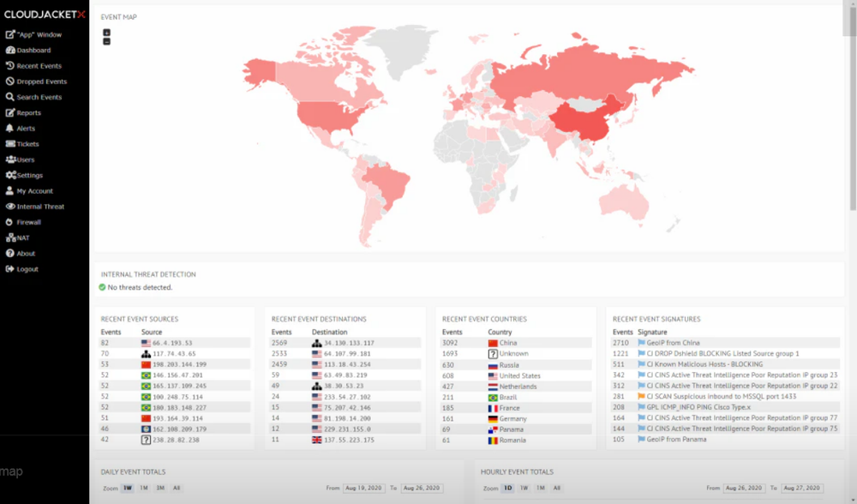Click the UK flag beside 137.55.223.175

[x=316, y=440]
